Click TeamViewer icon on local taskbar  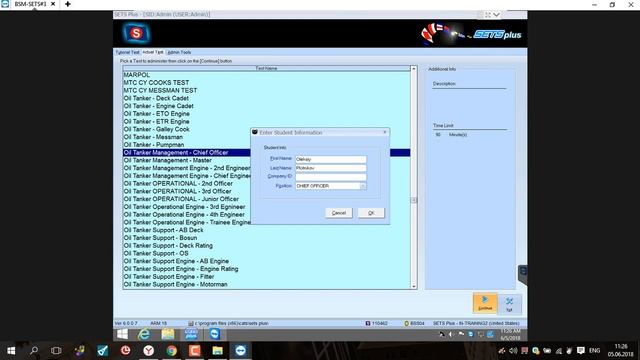(240, 351)
